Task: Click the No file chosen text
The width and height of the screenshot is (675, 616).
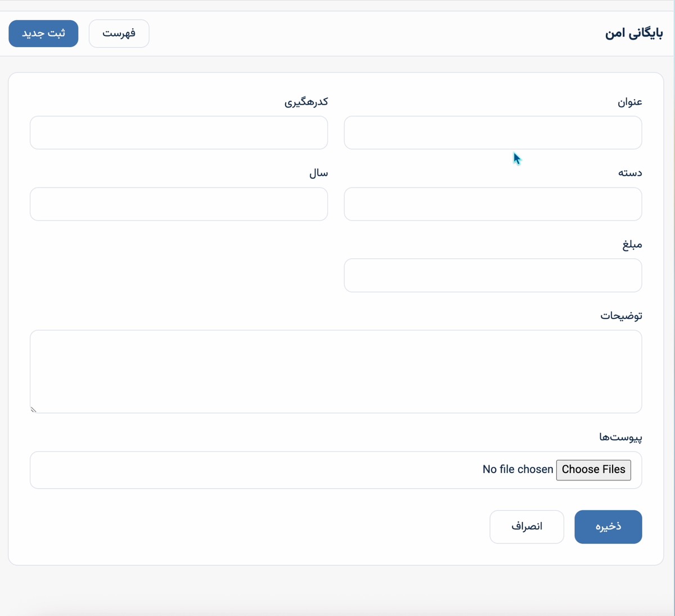Action: (x=517, y=469)
